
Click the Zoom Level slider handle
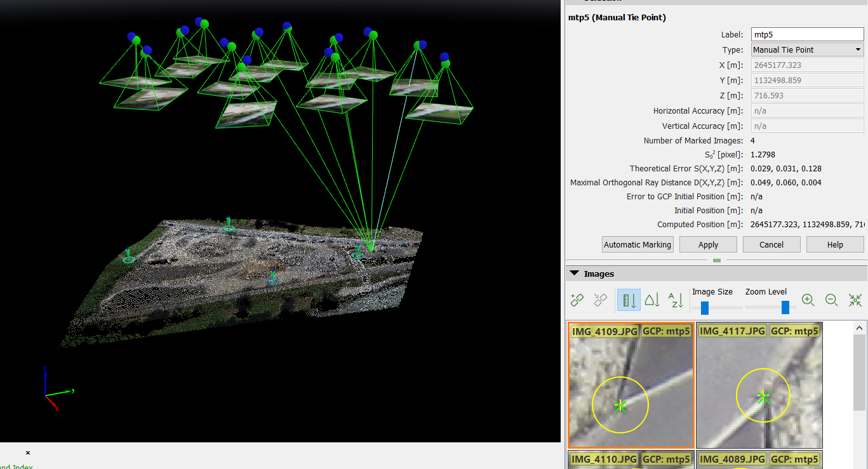point(785,307)
